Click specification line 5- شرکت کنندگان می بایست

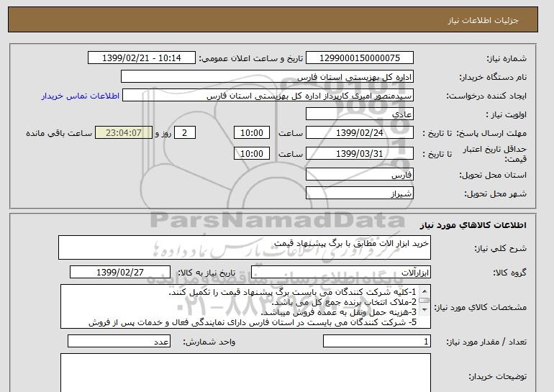click(x=253, y=322)
